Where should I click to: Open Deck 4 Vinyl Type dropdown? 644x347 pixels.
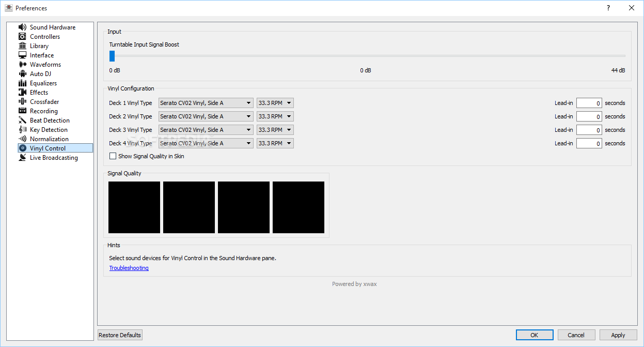[206, 143]
